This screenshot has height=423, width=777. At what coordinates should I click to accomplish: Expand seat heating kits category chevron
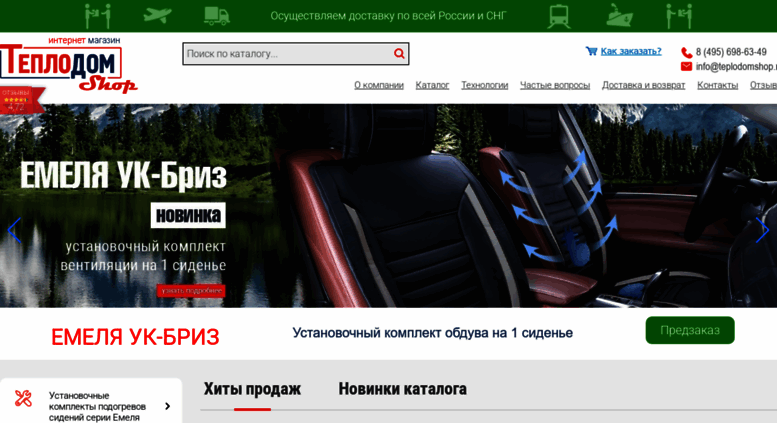167,406
